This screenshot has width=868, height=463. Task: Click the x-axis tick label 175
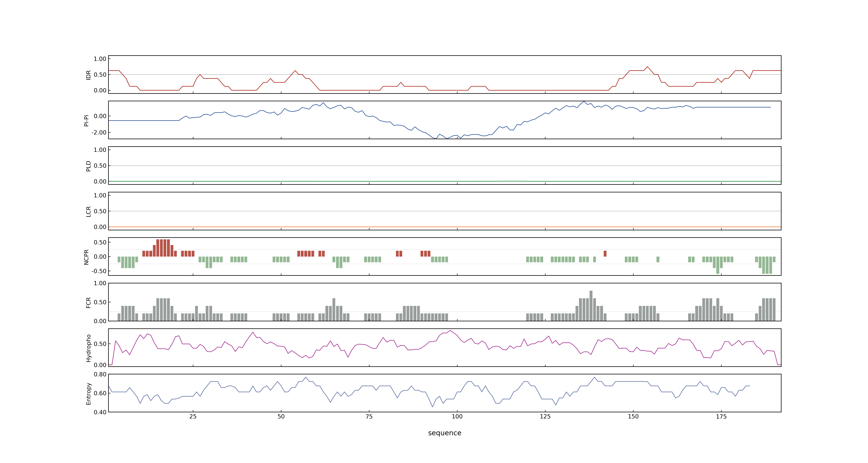click(x=721, y=416)
